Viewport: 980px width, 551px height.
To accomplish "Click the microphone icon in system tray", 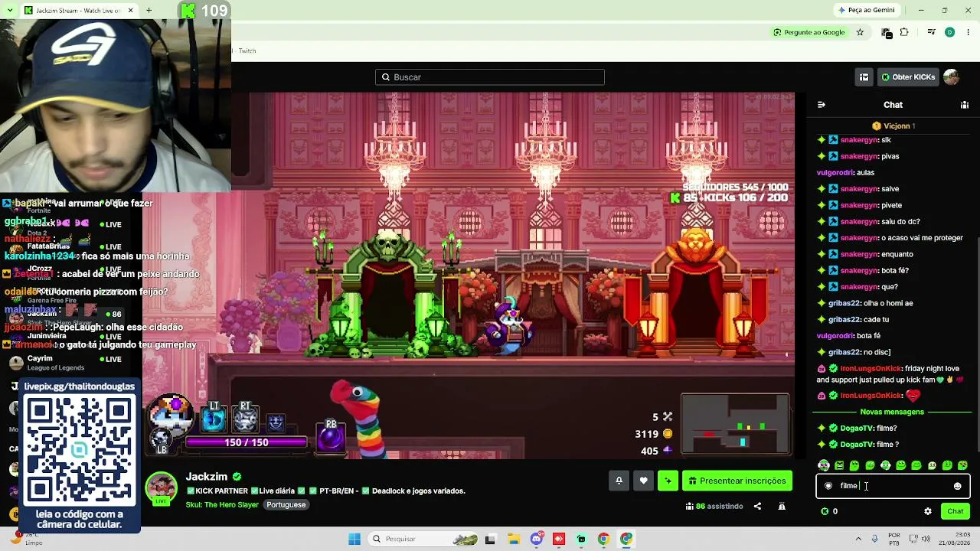I will pos(874,539).
